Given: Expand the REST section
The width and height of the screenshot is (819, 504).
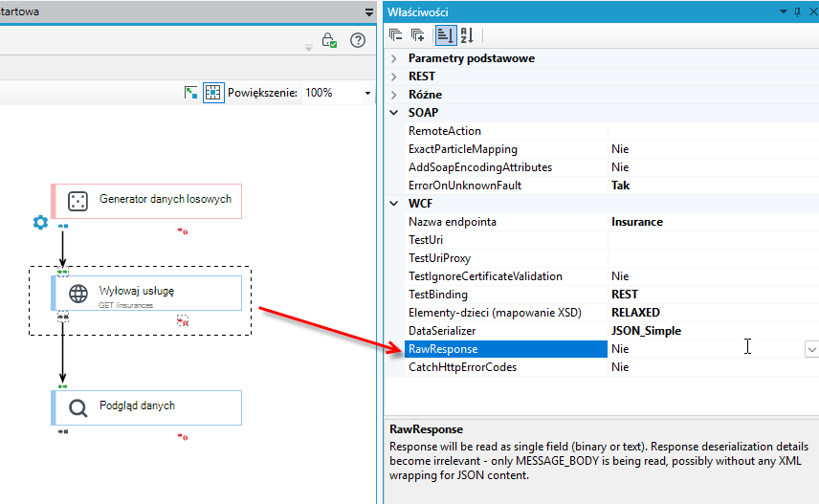Looking at the screenshot, I should point(394,77).
